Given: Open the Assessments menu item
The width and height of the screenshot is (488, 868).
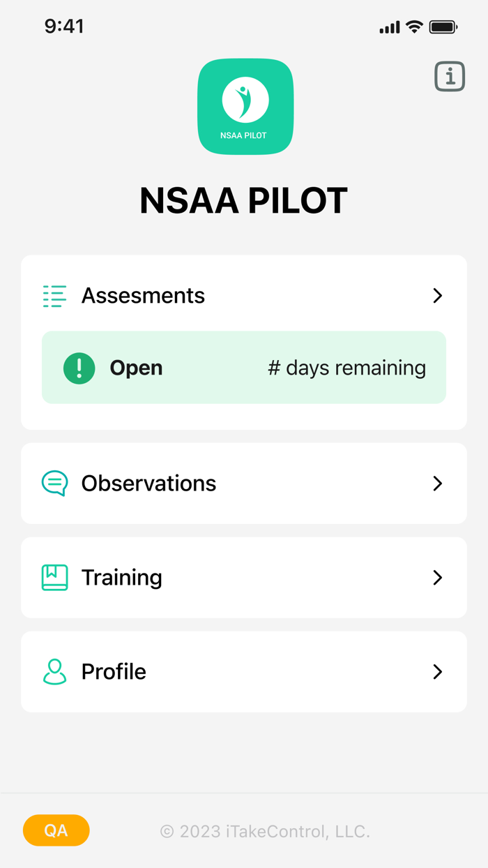Looking at the screenshot, I should click(144, 296).
